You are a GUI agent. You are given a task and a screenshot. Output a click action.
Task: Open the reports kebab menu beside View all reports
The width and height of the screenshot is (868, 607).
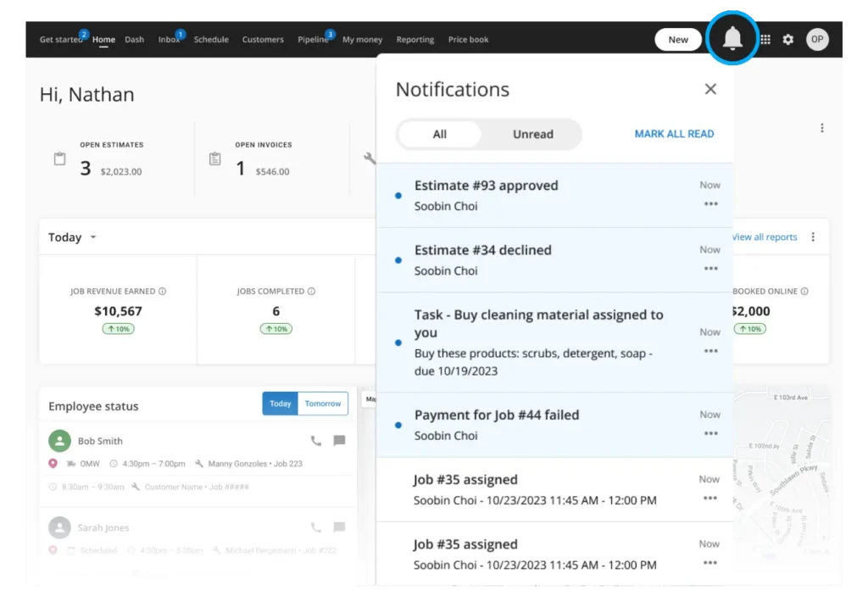(x=814, y=237)
